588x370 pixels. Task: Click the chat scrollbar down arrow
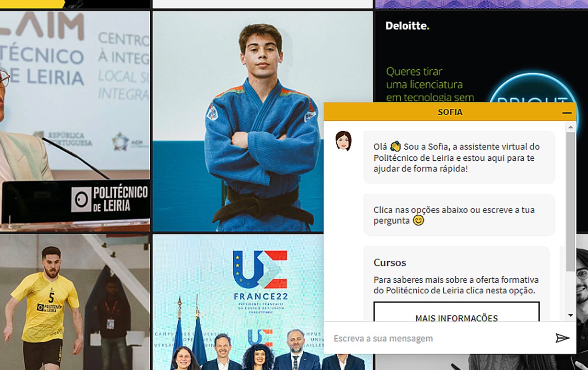(x=571, y=315)
